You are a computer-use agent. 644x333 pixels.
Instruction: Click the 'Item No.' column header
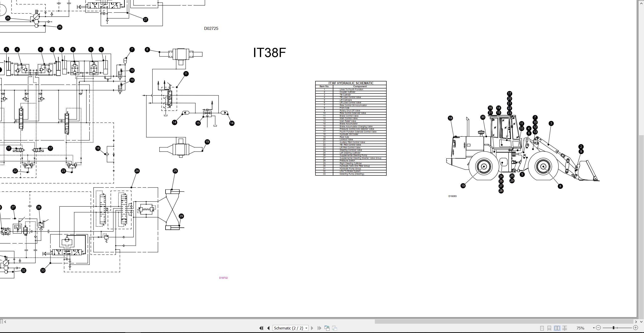[x=324, y=86]
